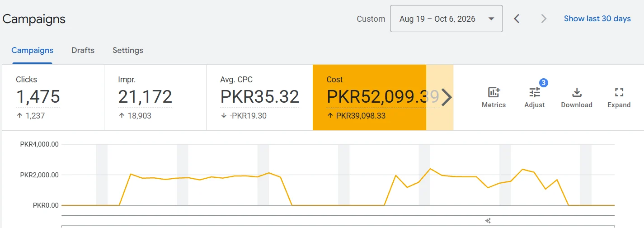
Task: Click the PKR2,000.00 axis label
Action: coord(39,175)
